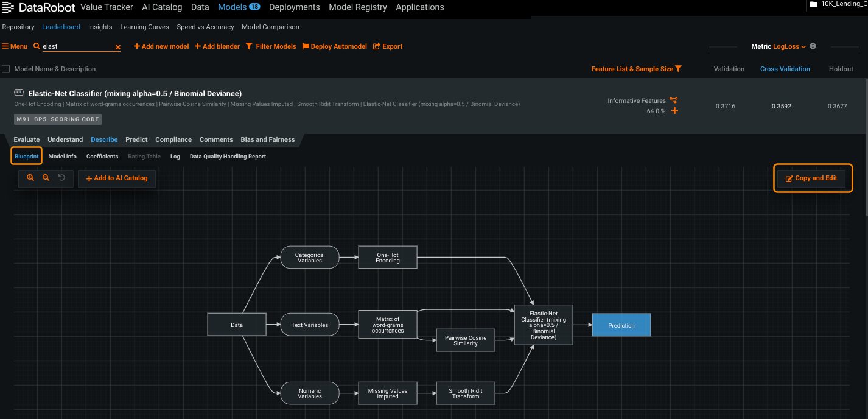
Task: Reset the blueprint zoom level
Action: [x=61, y=178]
